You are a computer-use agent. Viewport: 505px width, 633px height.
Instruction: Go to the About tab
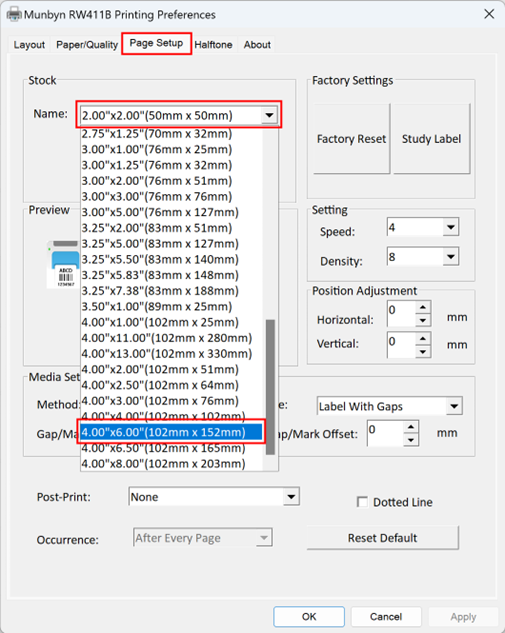coord(257,44)
